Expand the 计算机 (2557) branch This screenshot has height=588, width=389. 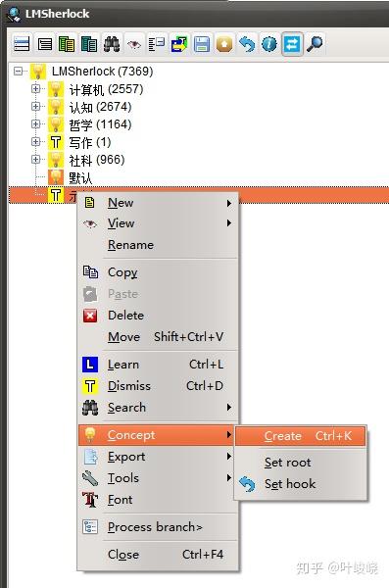[x=35, y=88]
